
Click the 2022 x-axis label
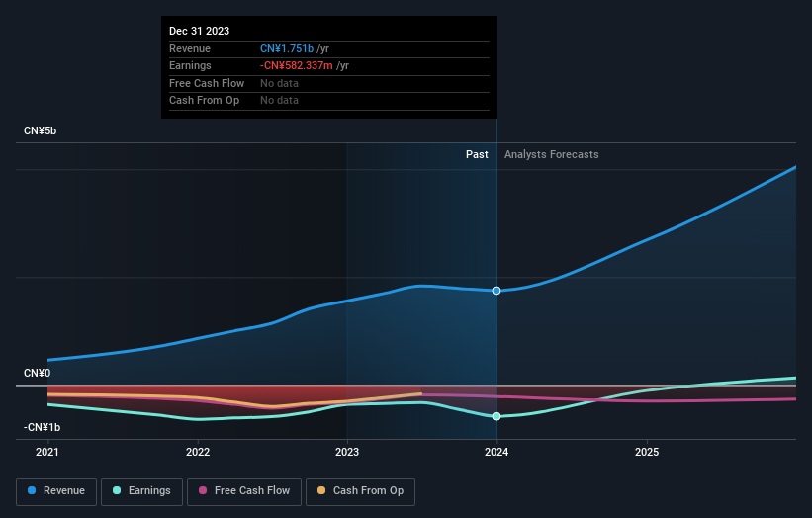(198, 453)
